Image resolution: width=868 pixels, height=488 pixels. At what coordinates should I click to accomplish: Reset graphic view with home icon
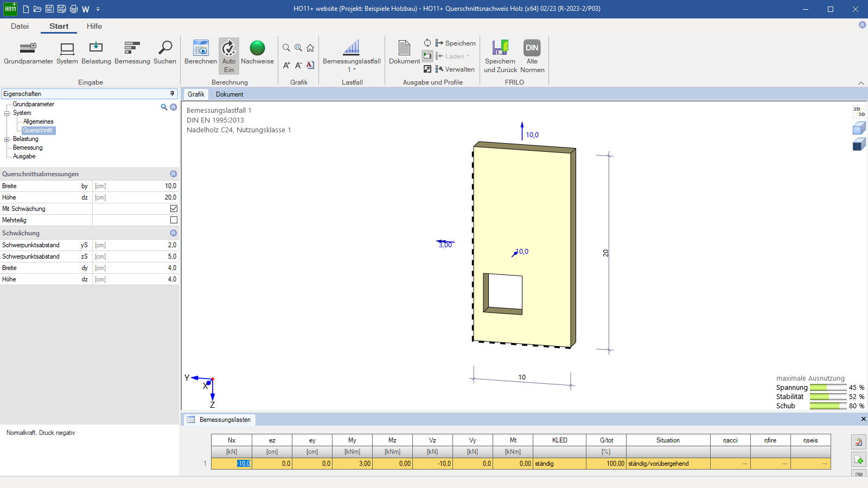pos(310,48)
